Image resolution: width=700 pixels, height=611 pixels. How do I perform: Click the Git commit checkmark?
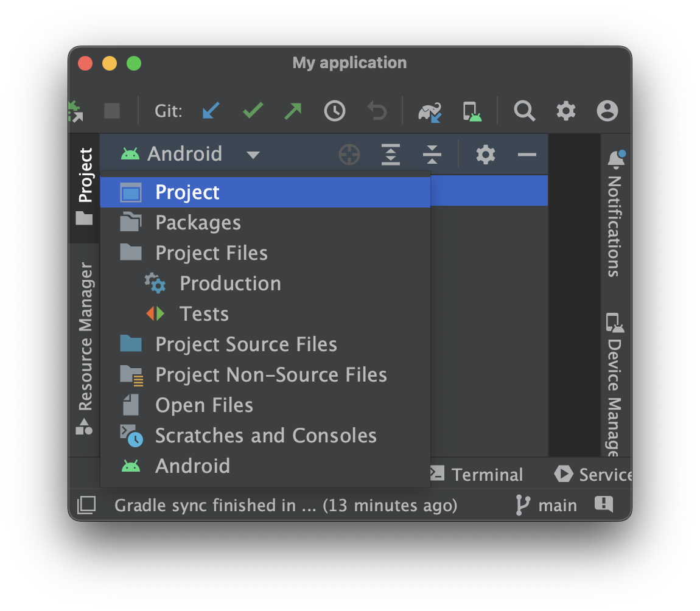(x=253, y=110)
